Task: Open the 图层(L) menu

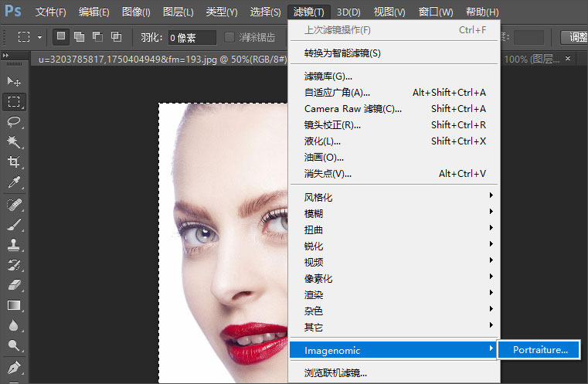Action: click(x=178, y=12)
